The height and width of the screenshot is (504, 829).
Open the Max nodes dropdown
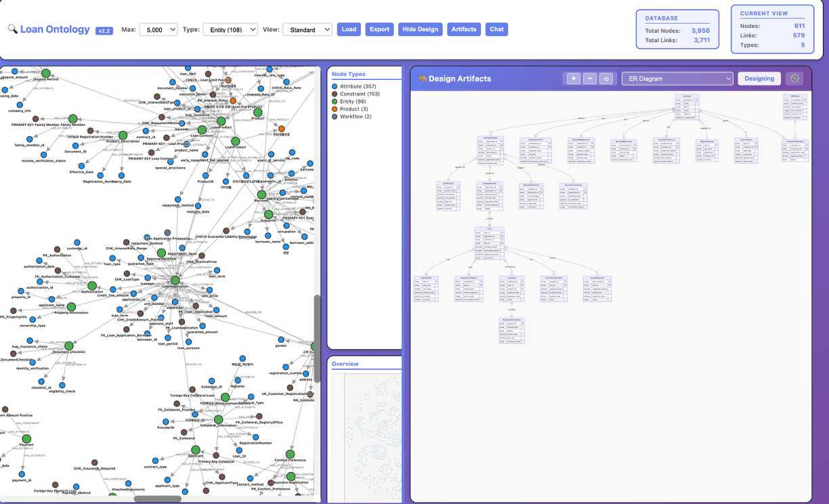[x=158, y=29]
